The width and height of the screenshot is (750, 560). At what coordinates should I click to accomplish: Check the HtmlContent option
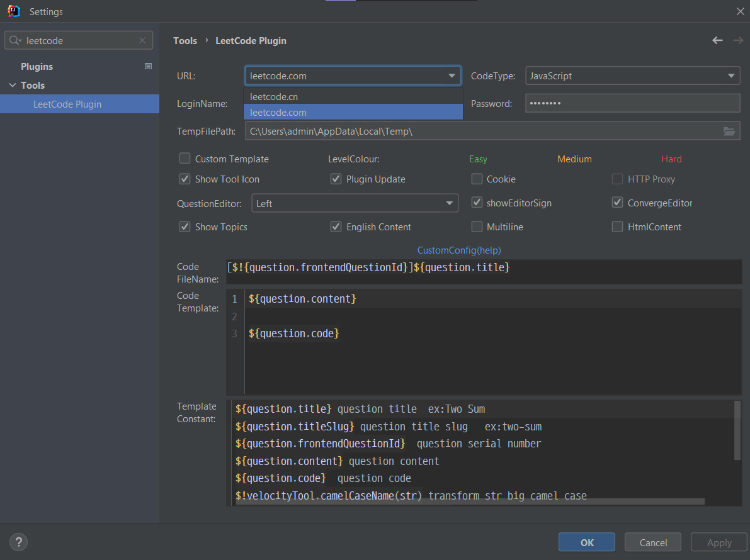point(618,227)
